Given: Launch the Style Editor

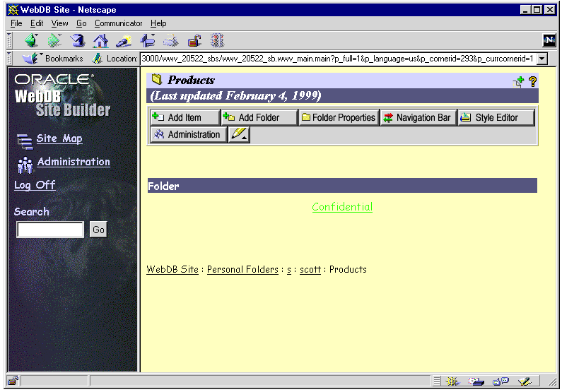Looking at the screenshot, I should [496, 117].
